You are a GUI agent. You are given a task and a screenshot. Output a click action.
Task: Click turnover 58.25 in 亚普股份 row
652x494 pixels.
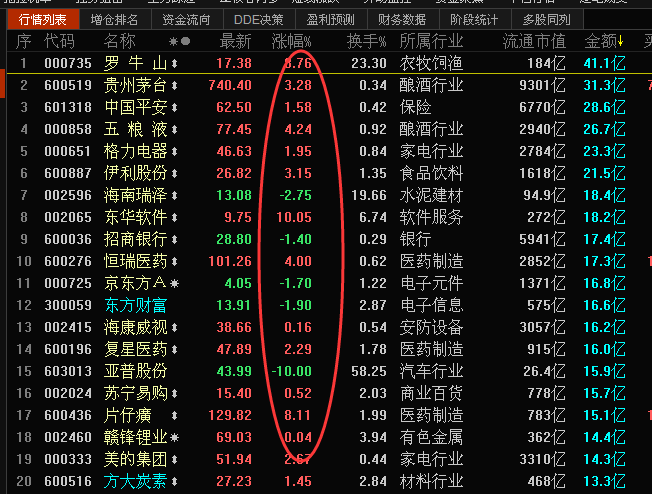click(369, 371)
